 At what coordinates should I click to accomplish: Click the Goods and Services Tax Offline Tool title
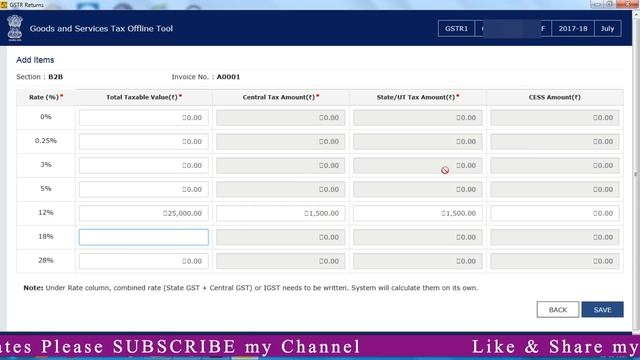(x=101, y=29)
